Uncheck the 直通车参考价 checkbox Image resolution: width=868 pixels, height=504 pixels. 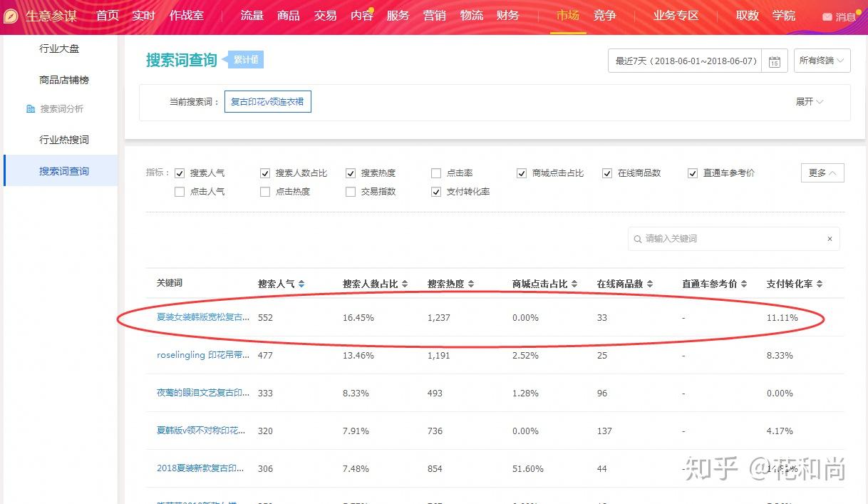693,173
